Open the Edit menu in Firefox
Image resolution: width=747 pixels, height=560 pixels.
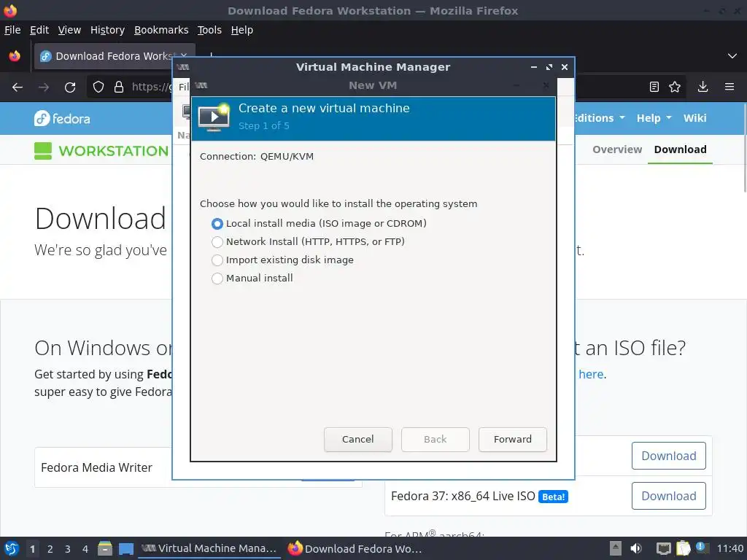pyautogui.click(x=39, y=30)
